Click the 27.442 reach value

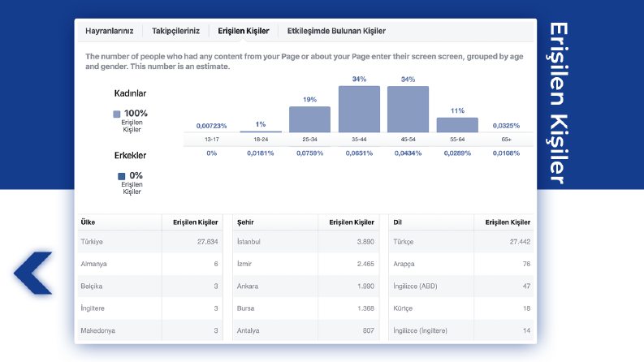click(520, 242)
